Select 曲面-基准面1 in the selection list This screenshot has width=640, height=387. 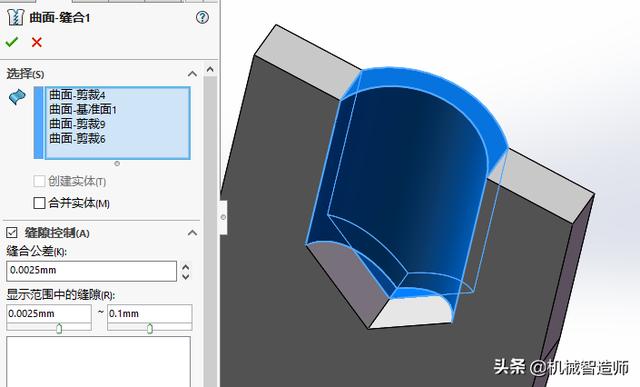point(83,109)
